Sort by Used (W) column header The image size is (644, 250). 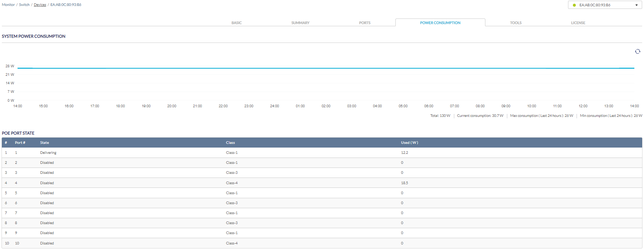[x=409, y=143]
